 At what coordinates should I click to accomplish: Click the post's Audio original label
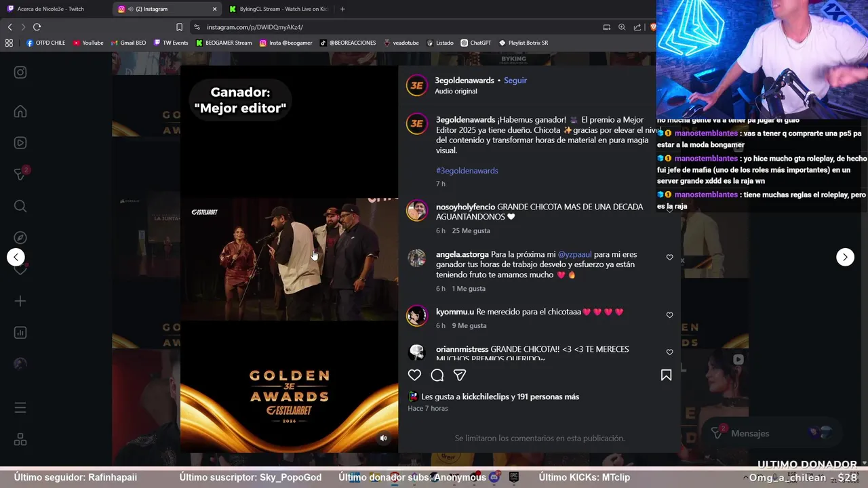coord(456,91)
